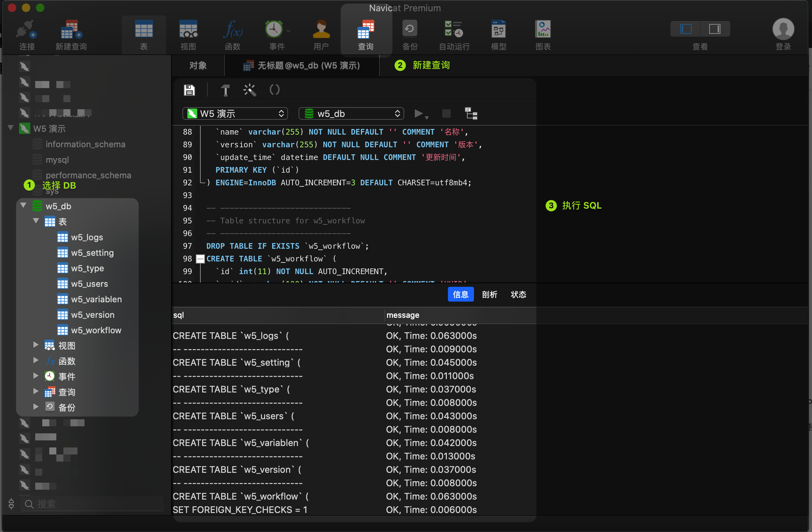
Task: Beautify the SQL using the wand icon
Action: pyautogui.click(x=250, y=90)
